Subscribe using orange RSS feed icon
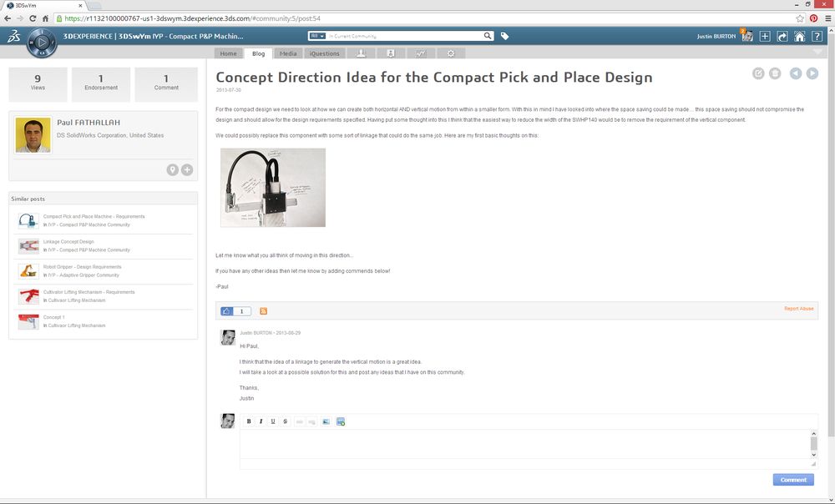 264,311
